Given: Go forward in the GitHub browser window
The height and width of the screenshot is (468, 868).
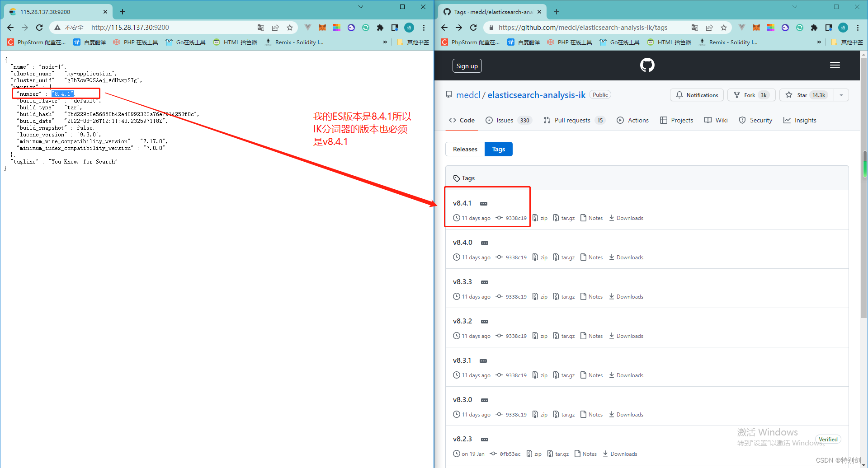Looking at the screenshot, I should [459, 28].
